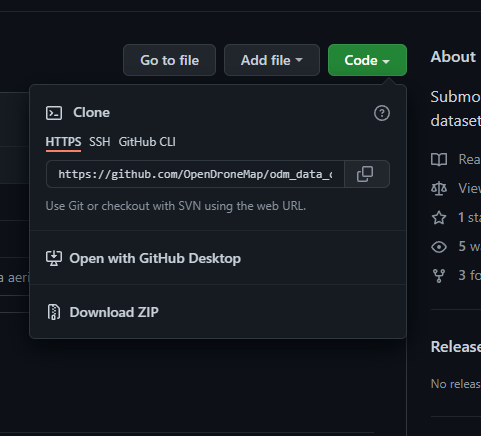Open the Add file dropdown
Viewport: 481px width, 436px height.
272,60
